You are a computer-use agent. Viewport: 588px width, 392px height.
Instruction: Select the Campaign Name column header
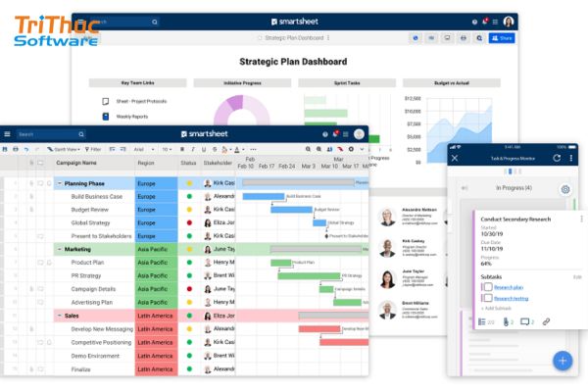76,163
